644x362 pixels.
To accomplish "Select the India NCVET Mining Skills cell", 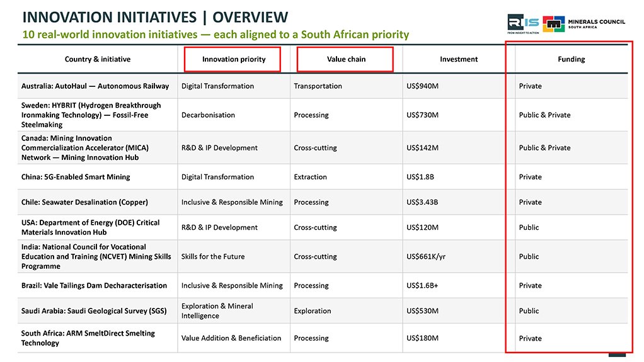I will click(96, 256).
